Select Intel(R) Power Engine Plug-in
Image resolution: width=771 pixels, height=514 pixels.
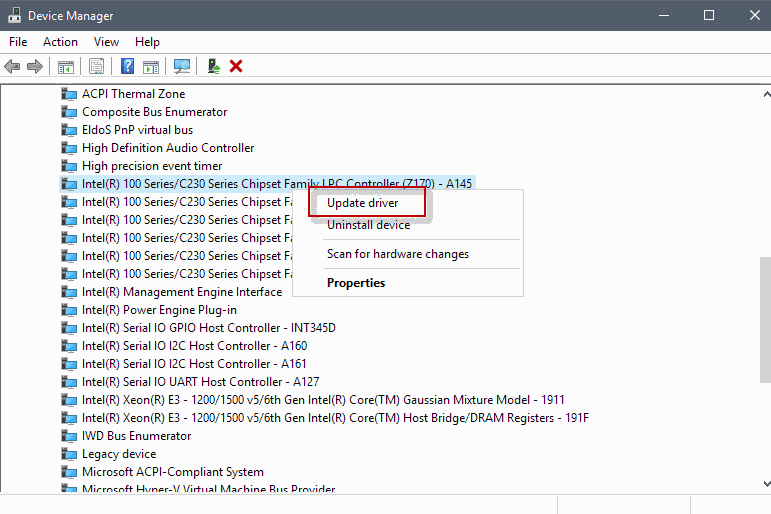(159, 310)
